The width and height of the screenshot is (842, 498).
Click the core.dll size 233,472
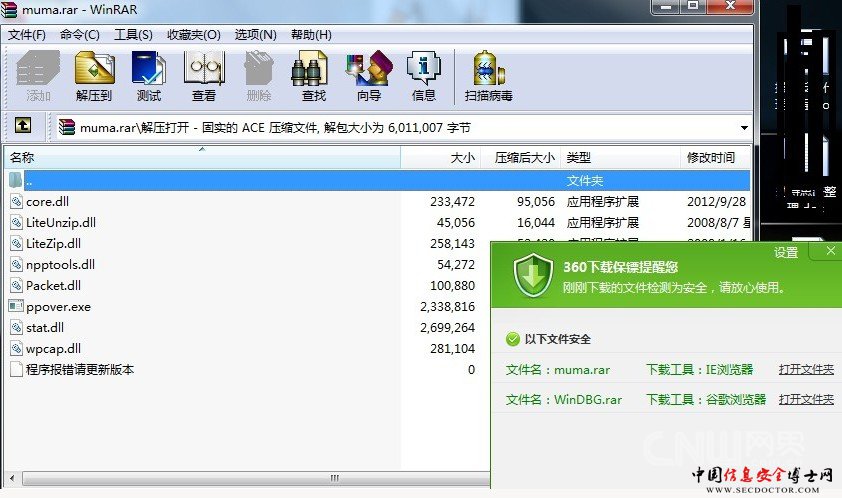(452, 201)
